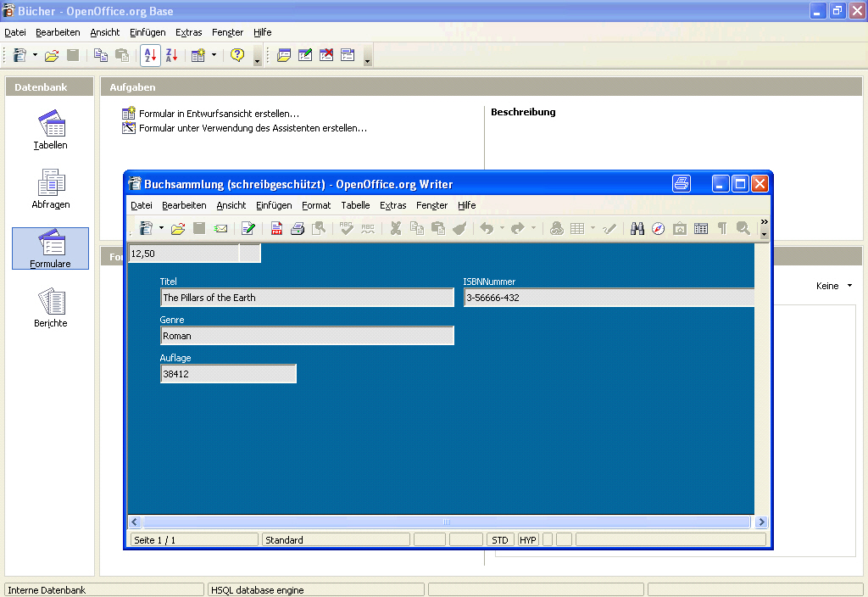Click horizontal scrollbar left arrow in Writer
Screen dimensions: 868x597
pyautogui.click(x=135, y=522)
